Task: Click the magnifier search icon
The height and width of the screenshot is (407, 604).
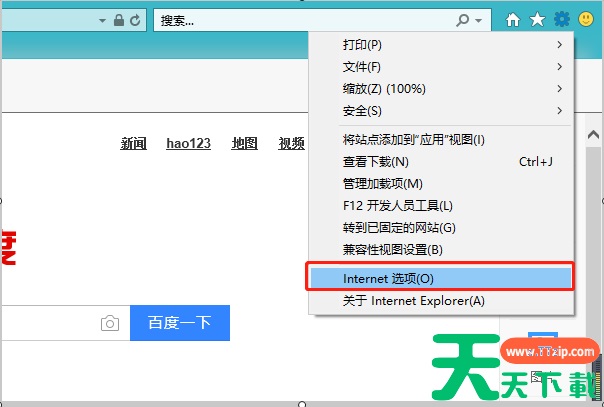Action: click(463, 20)
